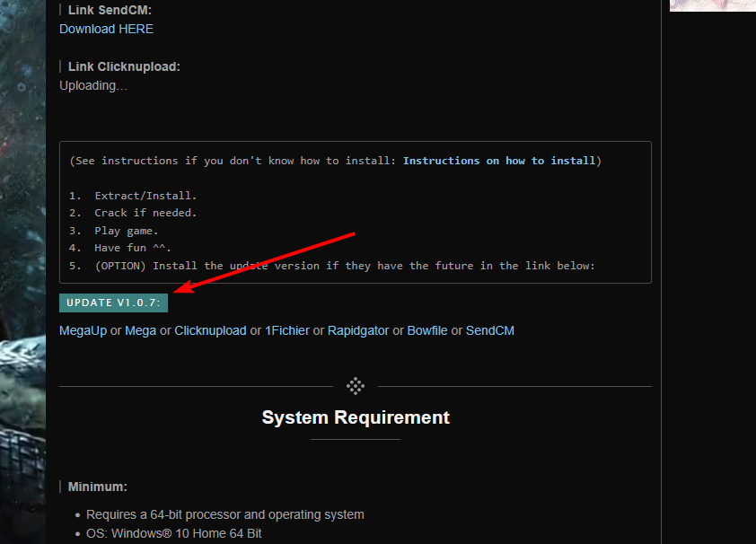Click the Uploading... status text
The image size is (756, 544).
tap(93, 85)
